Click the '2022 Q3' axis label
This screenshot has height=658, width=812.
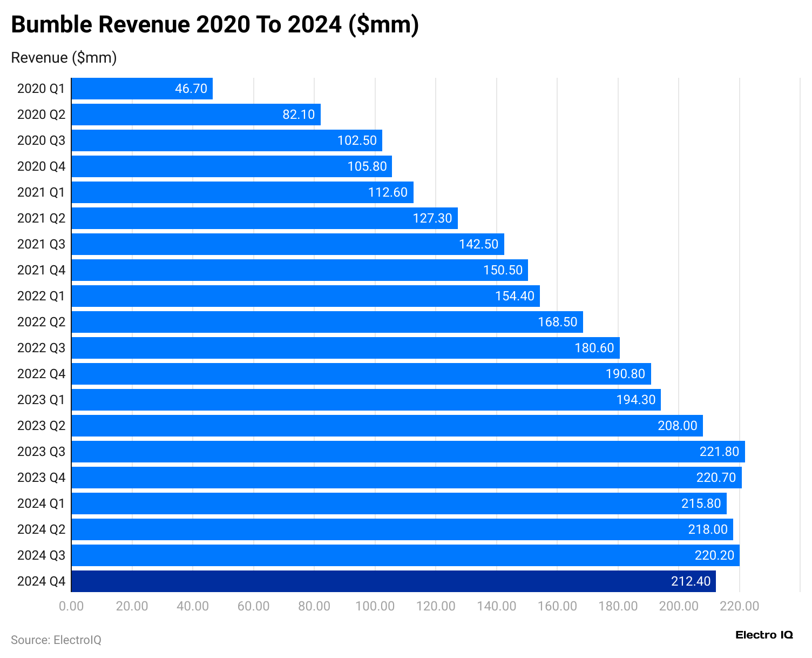(41, 348)
